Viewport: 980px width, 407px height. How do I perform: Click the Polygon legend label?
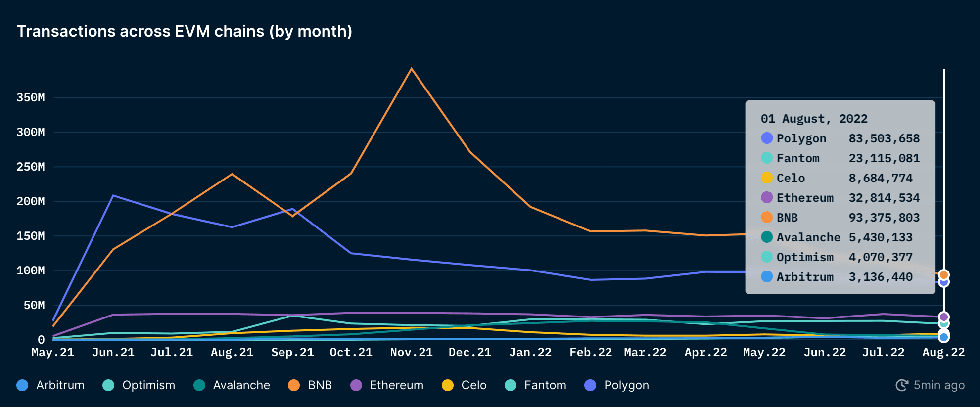(x=626, y=385)
